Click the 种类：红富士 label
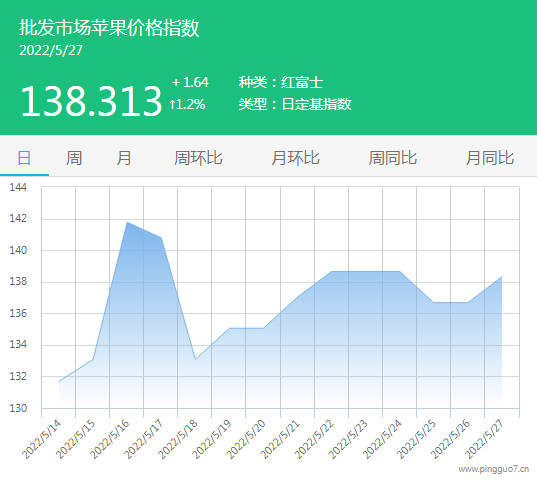Viewport: 537px width, 481px height. [x=281, y=83]
